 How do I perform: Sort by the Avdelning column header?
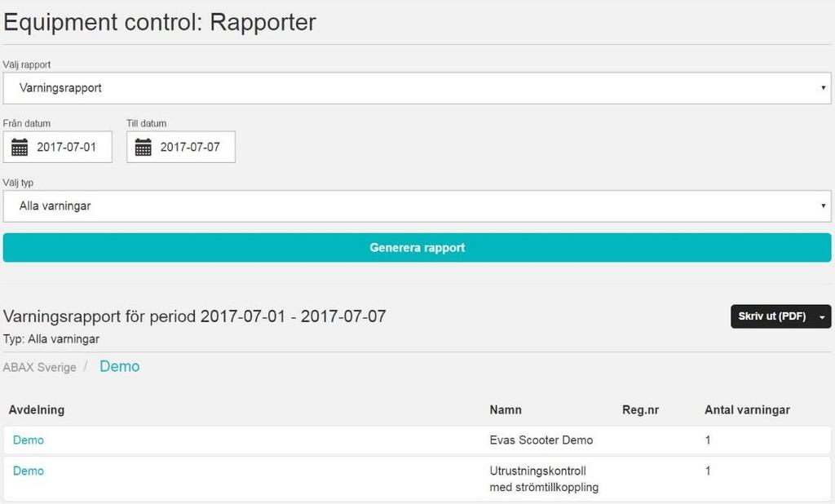[x=36, y=410]
